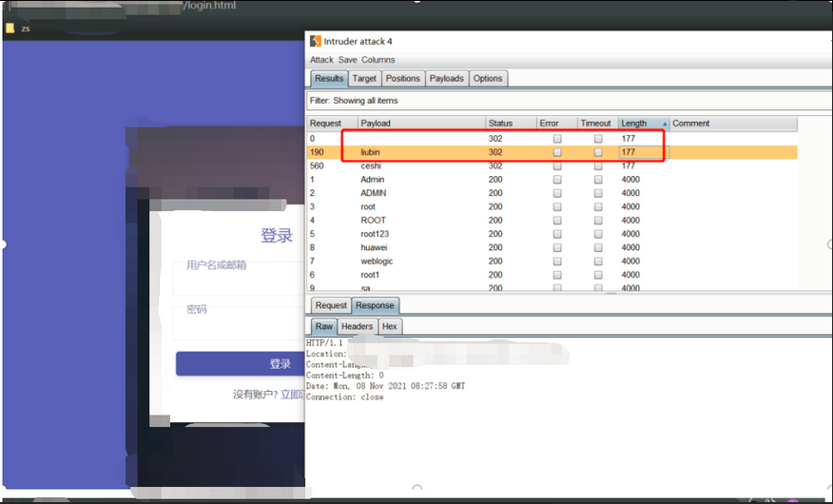Toggle the Error checkbox in root row
The width and height of the screenshot is (833, 504).
point(556,207)
